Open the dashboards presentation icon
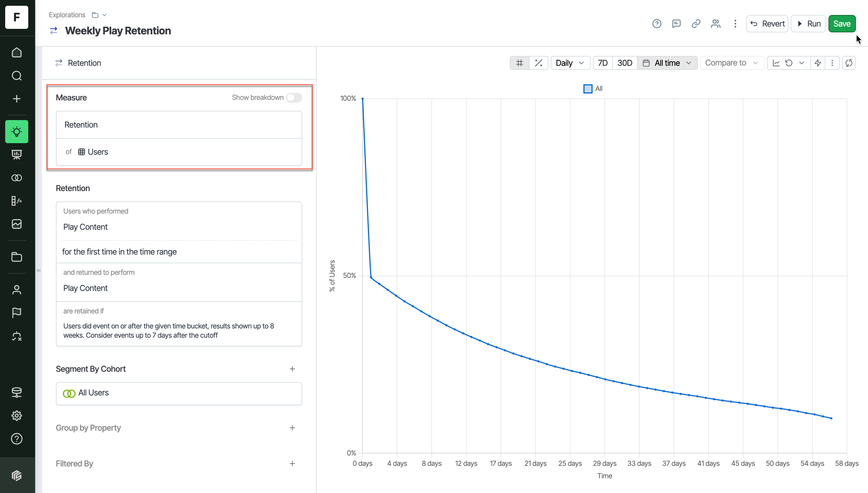 point(16,154)
